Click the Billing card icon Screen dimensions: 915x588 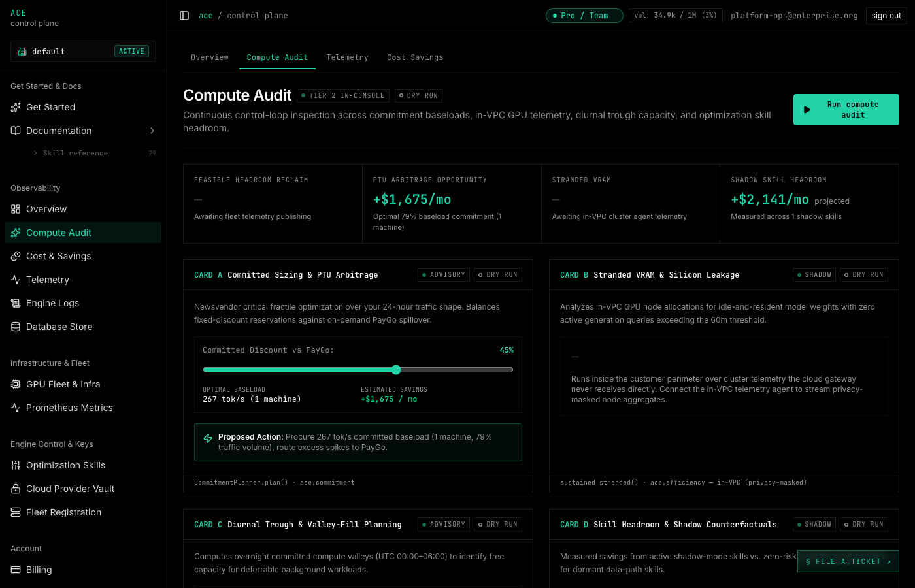(16, 570)
